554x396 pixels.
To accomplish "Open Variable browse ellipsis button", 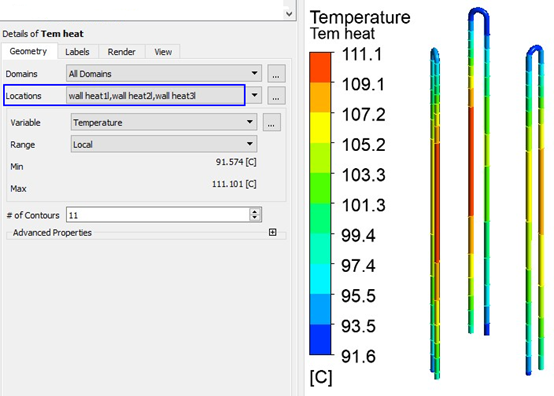I will point(272,122).
